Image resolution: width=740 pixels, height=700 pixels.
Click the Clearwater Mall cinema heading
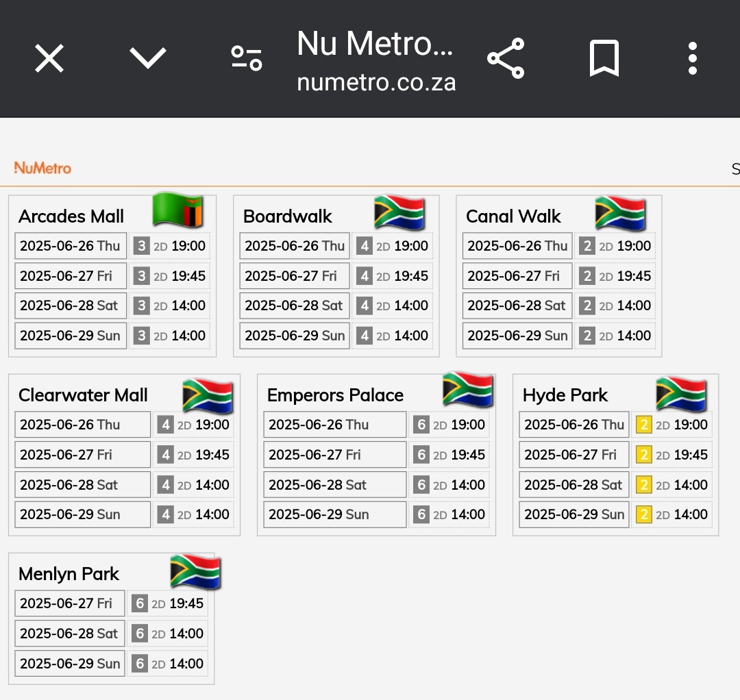point(83,395)
